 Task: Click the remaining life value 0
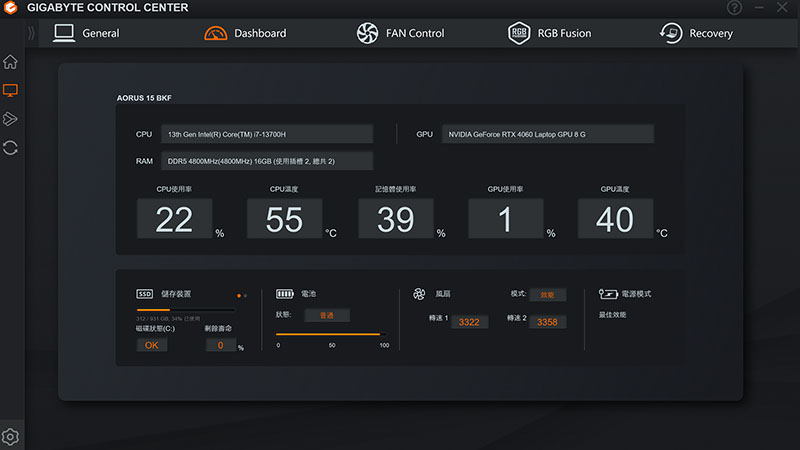[x=220, y=345]
